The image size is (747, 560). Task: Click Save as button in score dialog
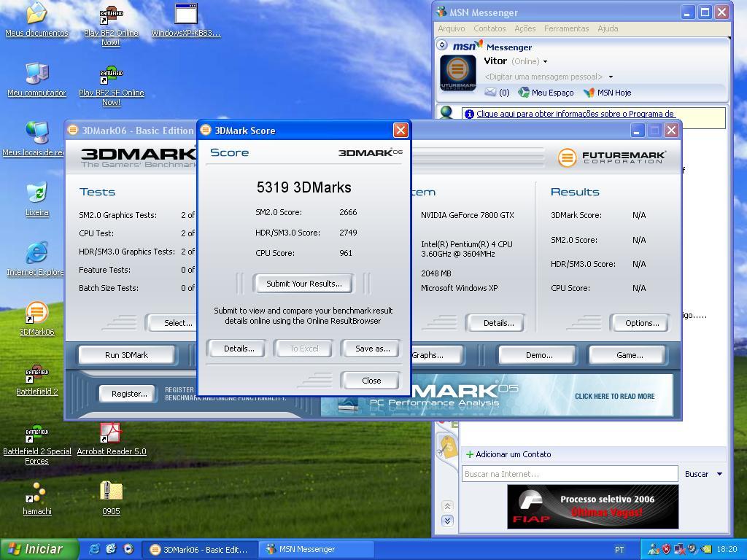click(372, 349)
